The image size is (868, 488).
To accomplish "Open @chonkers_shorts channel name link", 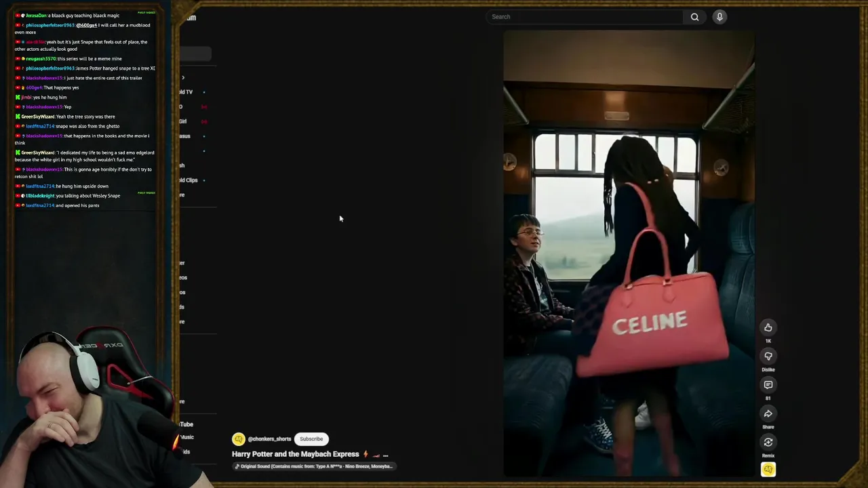I will (269, 439).
